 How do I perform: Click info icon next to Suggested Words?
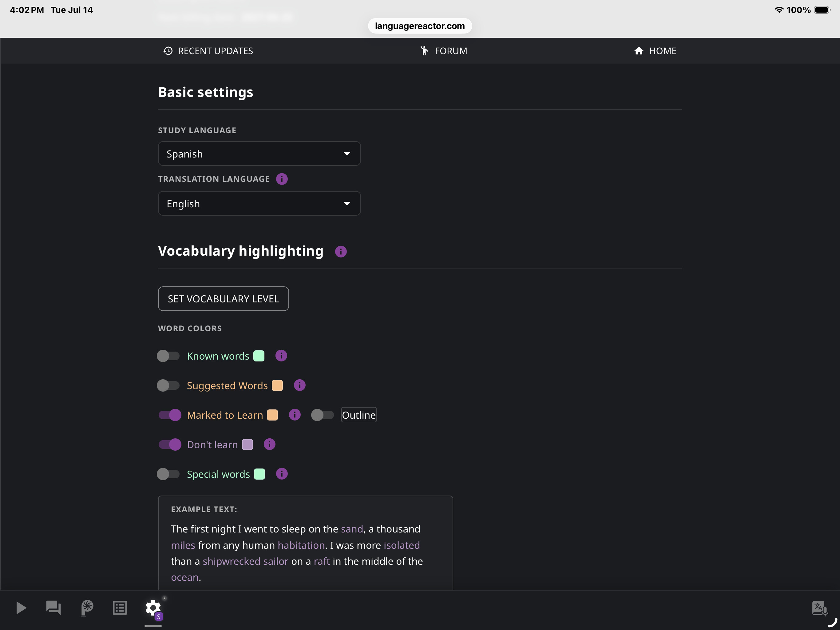point(299,385)
